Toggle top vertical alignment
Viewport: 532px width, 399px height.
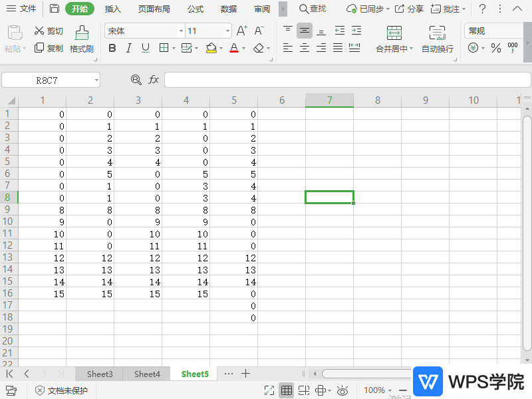288,31
